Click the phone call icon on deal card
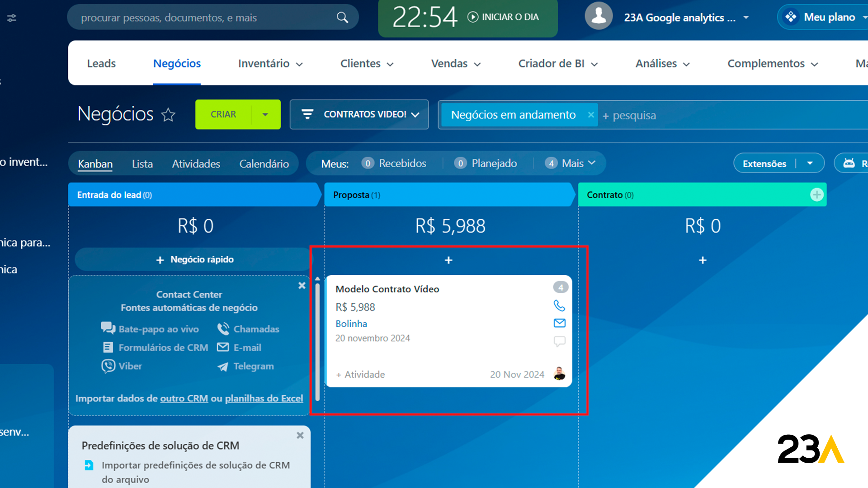 click(x=559, y=306)
